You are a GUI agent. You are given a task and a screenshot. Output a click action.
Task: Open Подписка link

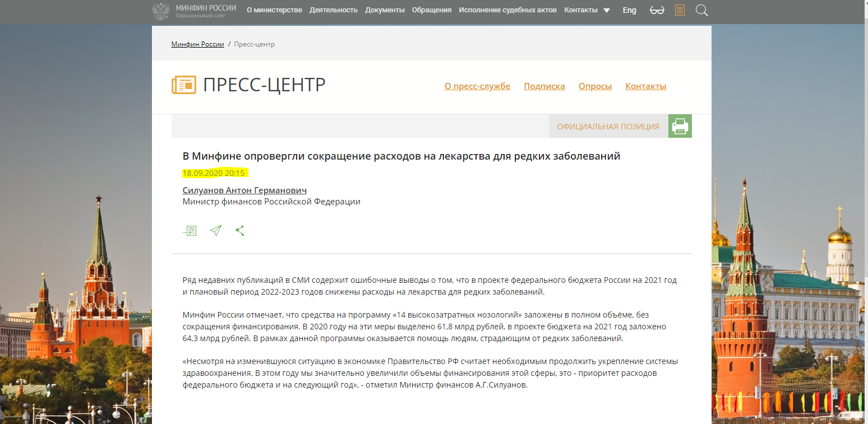pyautogui.click(x=544, y=86)
